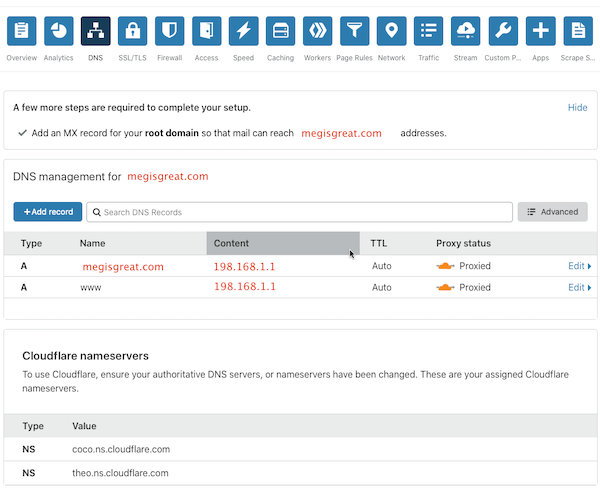This screenshot has height=492, width=600.
Task: Click Auto TTL in www row
Action: (382, 287)
